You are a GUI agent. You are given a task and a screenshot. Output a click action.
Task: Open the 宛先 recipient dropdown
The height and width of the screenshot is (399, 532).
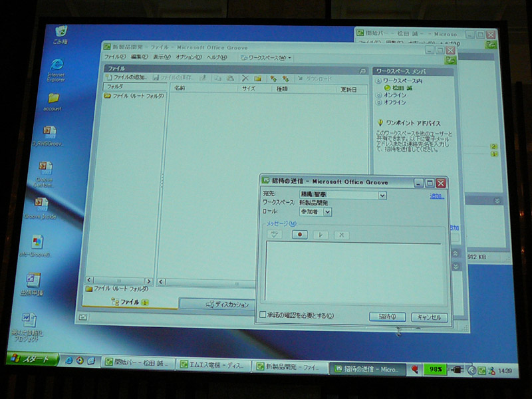(382, 196)
